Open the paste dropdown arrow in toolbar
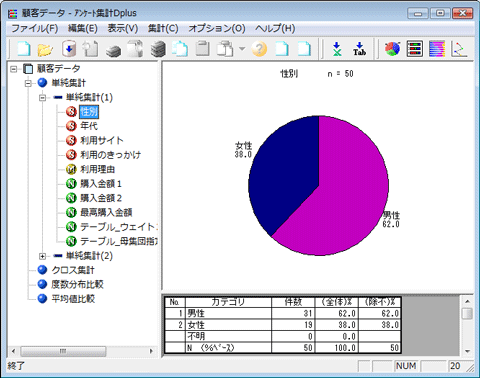The width and height of the screenshot is (480, 378). pos(242,49)
